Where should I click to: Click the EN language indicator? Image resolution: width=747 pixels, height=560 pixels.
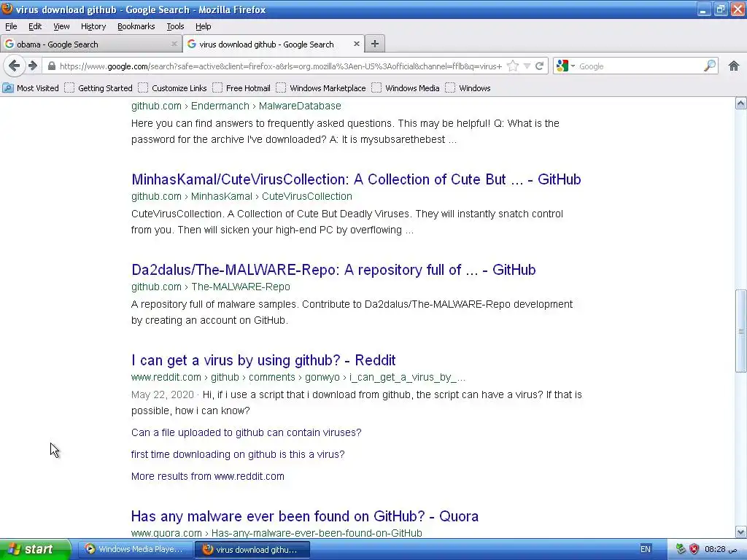(x=646, y=550)
